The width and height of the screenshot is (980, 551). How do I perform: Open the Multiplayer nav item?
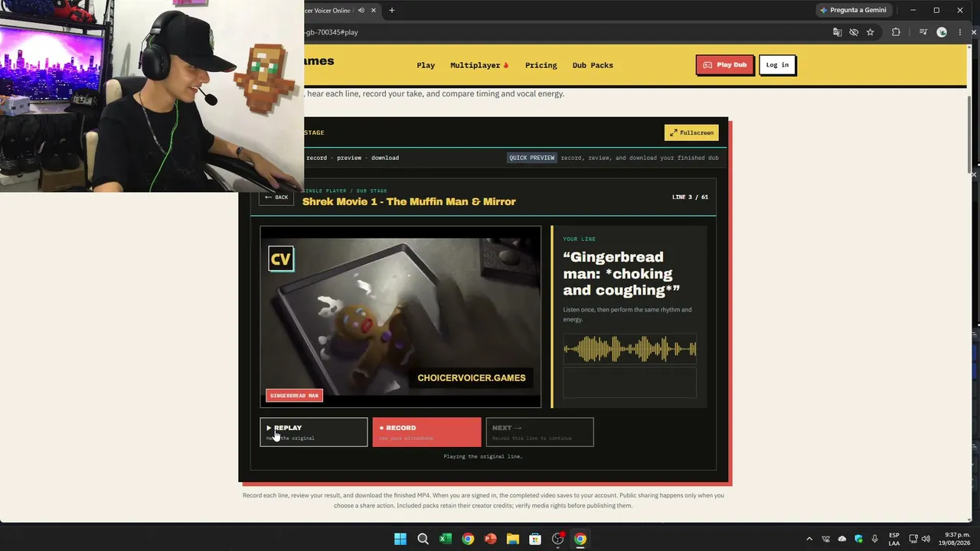click(479, 65)
